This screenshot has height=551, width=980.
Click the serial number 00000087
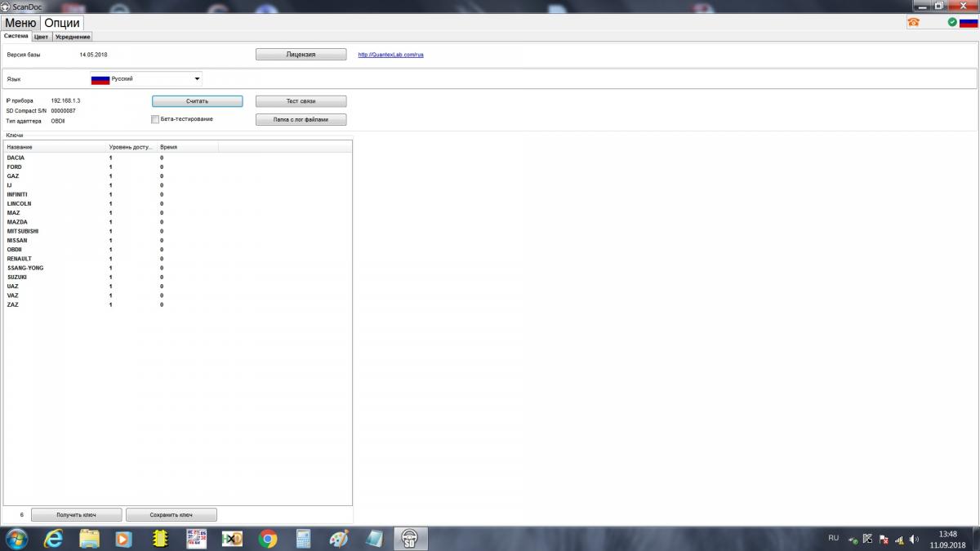63,110
